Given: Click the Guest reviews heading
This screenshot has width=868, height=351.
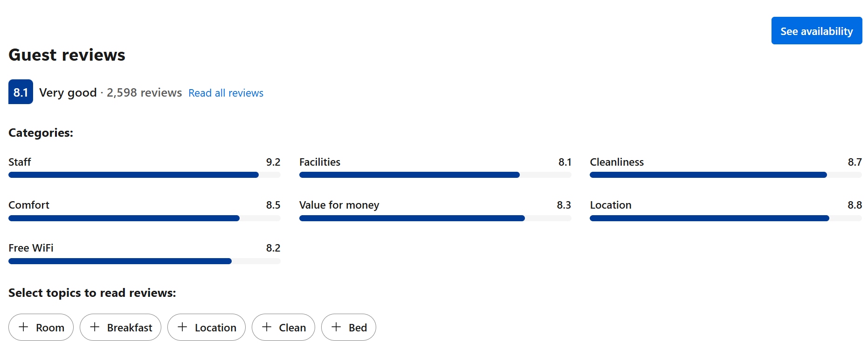Looking at the screenshot, I should click(x=67, y=55).
